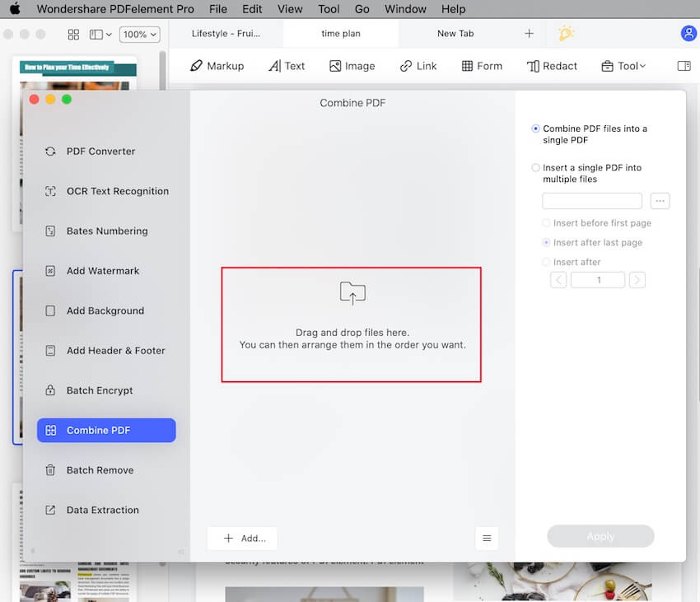The image size is (700, 602).
Task: Click the Add... files button
Action: coord(242,538)
